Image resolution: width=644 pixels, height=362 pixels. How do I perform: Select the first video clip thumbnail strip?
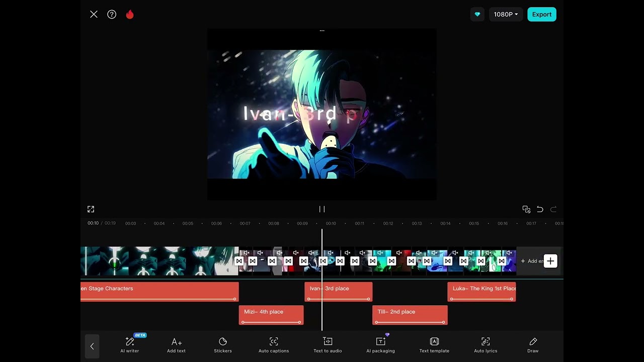click(159, 261)
